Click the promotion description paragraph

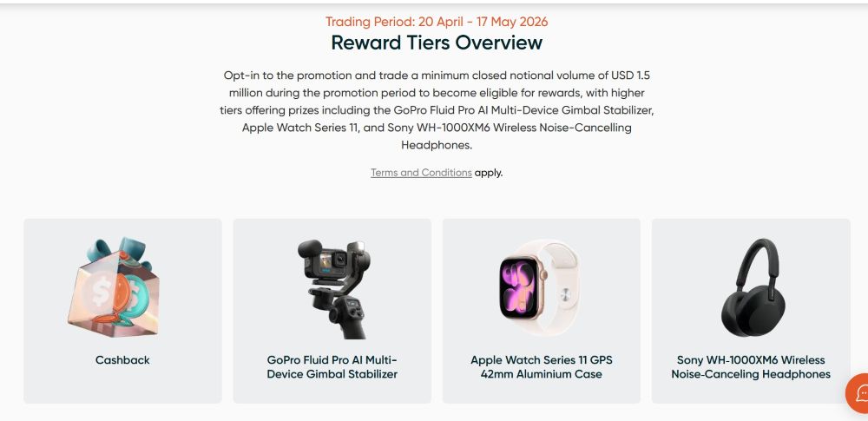coord(437,109)
